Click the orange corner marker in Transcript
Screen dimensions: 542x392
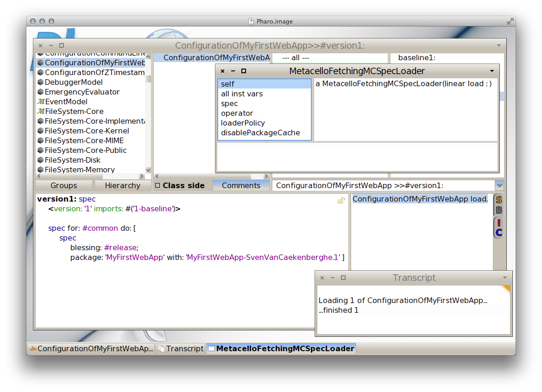click(x=506, y=289)
